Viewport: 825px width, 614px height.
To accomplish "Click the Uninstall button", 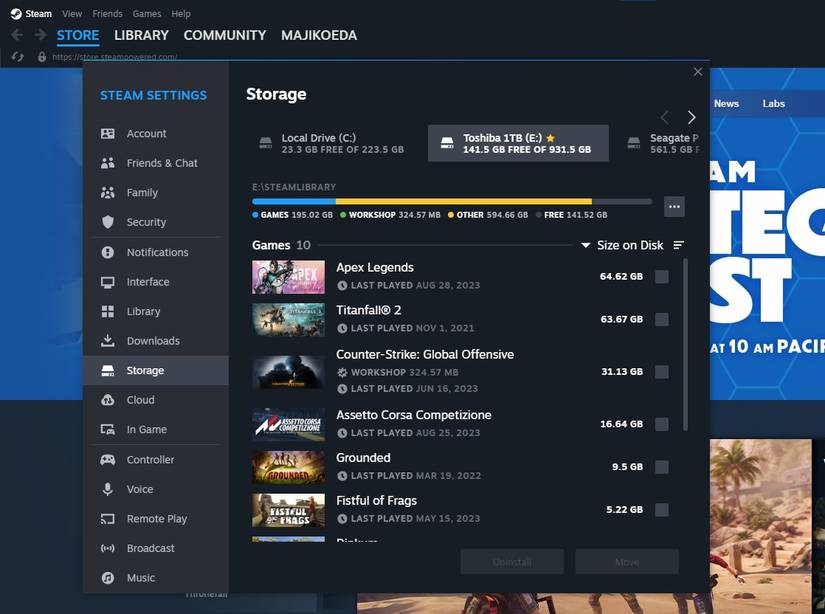I will (512, 561).
